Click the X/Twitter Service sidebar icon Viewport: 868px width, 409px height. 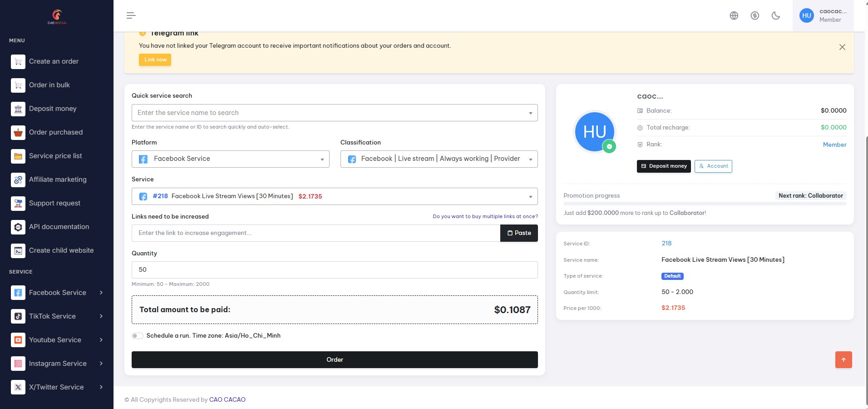18,387
